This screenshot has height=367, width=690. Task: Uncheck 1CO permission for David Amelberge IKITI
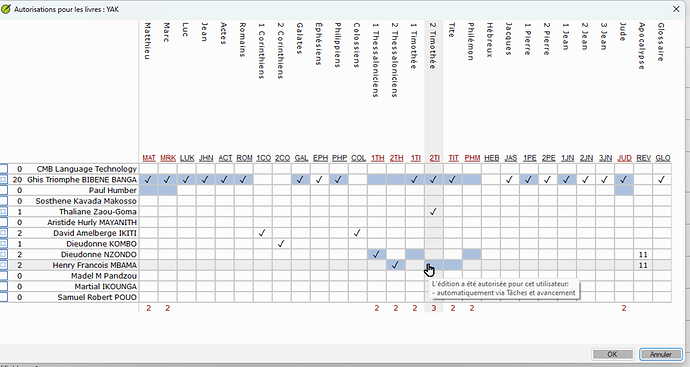click(263, 233)
